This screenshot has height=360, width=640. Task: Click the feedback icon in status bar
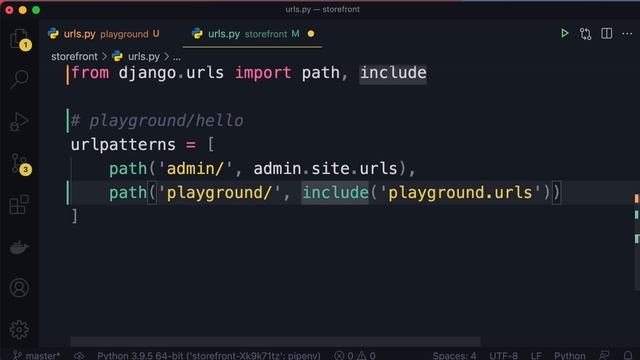[604, 356]
